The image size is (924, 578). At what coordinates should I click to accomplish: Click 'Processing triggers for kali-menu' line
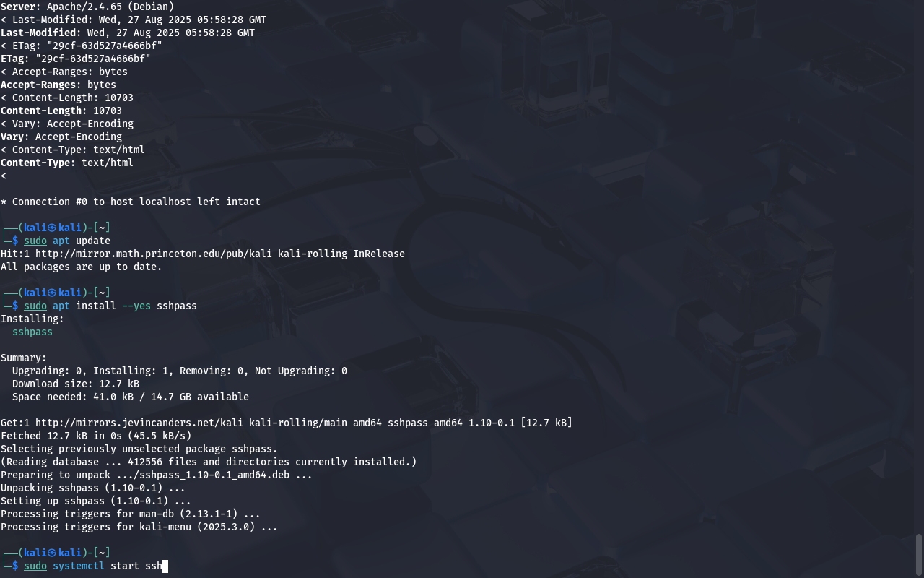pyautogui.click(x=139, y=527)
